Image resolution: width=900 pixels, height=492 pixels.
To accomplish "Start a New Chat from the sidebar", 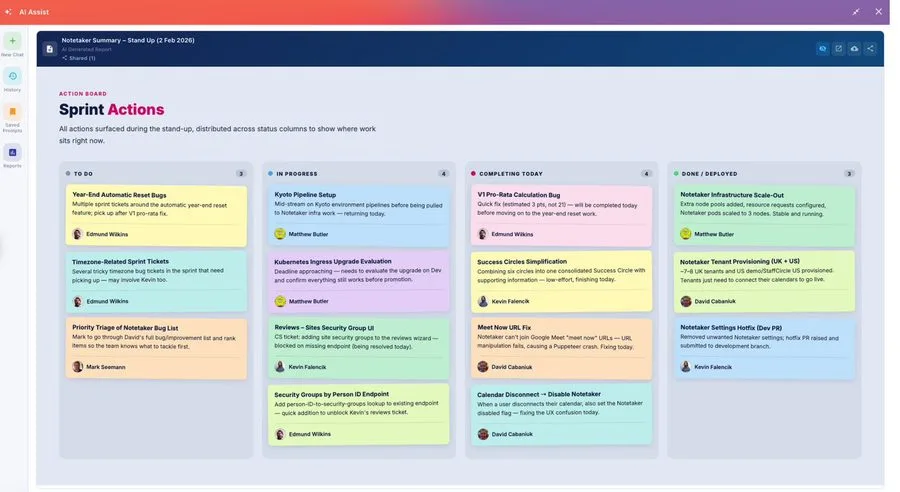I will [12, 41].
